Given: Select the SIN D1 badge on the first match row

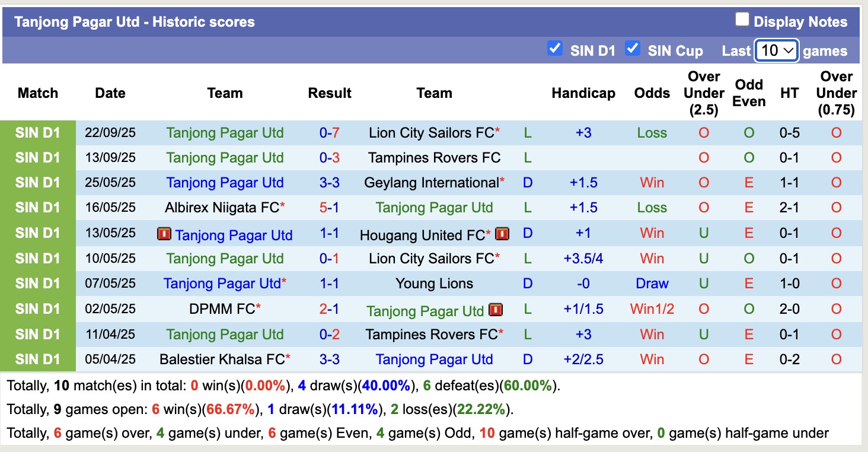Looking at the screenshot, I should tap(38, 132).
